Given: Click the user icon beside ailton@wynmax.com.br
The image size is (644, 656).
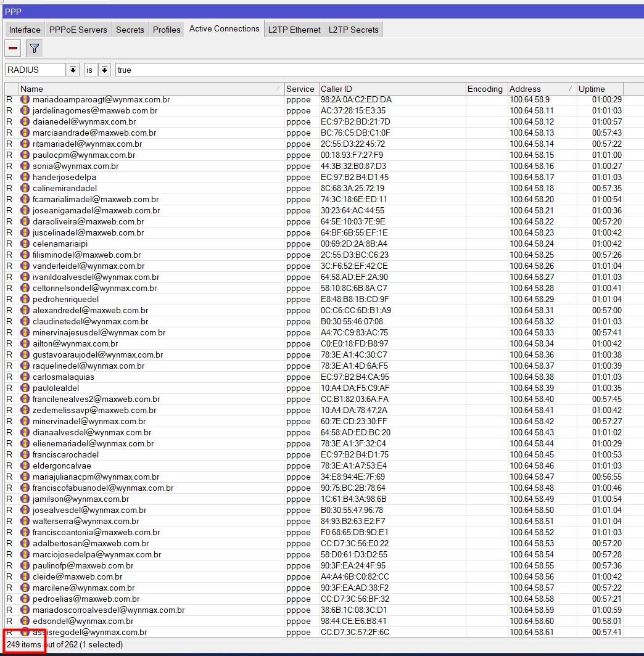Looking at the screenshot, I should pyautogui.click(x=25, y=343).
